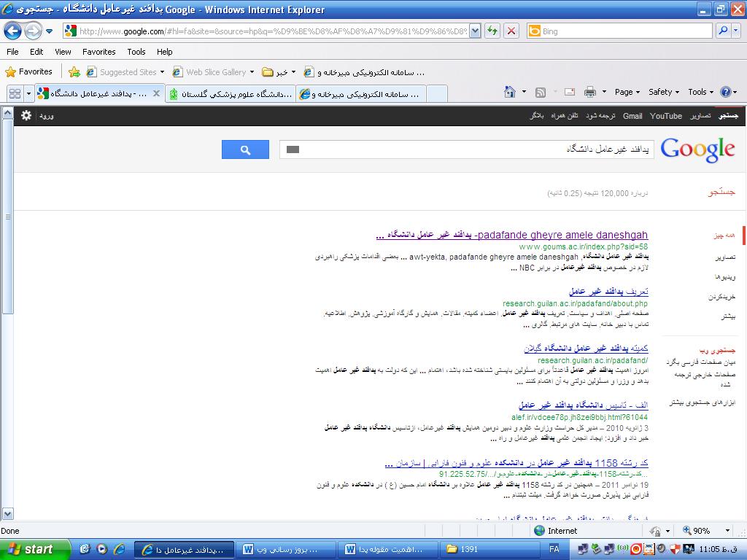Open the تعریف پدافند غیر عامل result
The width and height of the screenshot is (747, 560).
608,291
